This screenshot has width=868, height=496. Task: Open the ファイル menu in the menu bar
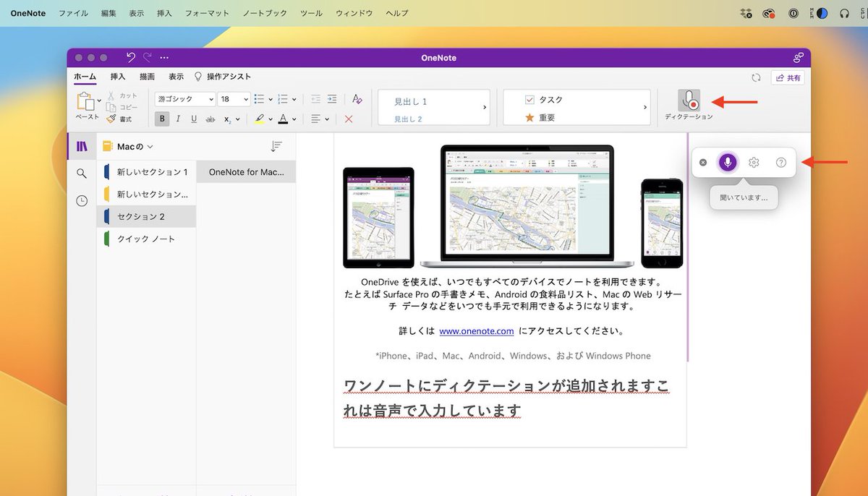73,13
